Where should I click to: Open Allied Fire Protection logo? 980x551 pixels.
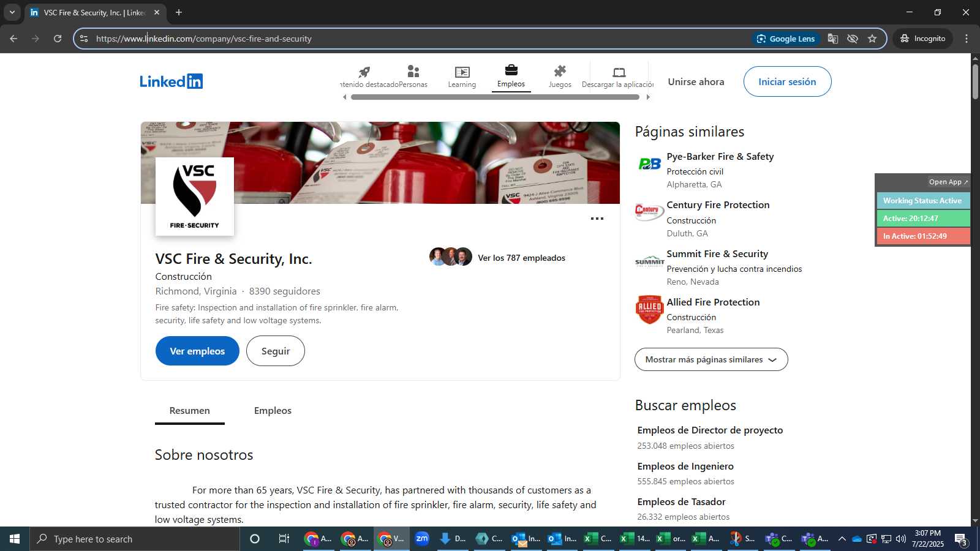click(x=650, y=309)
